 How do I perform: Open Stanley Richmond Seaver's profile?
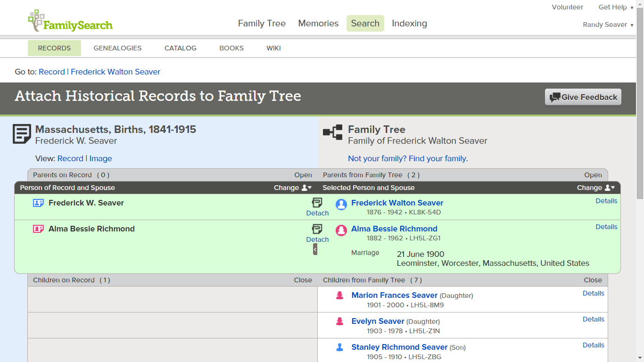click(x=399, y=347)
